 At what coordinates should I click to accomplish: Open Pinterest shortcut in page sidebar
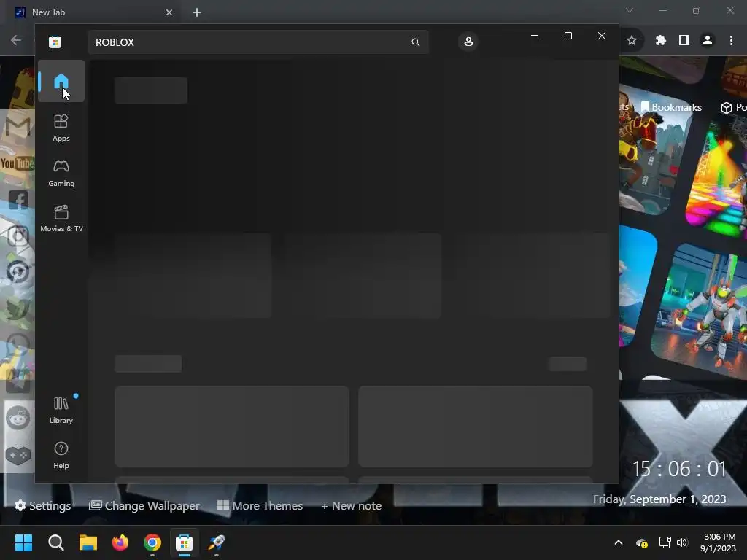pos(18,272)
